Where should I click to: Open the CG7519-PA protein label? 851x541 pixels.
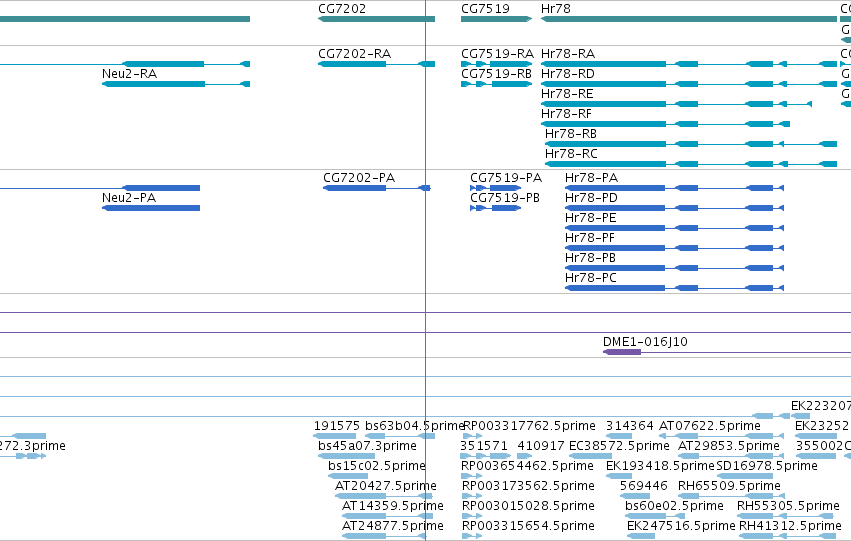(x=506, y=178)
